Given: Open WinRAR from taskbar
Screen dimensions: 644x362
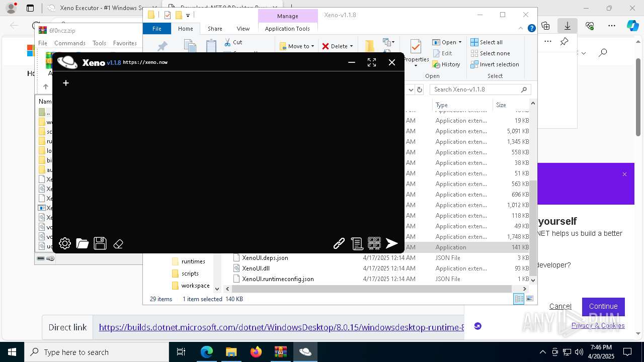Looking at the screenshot, I should click(x=281, y=352).
